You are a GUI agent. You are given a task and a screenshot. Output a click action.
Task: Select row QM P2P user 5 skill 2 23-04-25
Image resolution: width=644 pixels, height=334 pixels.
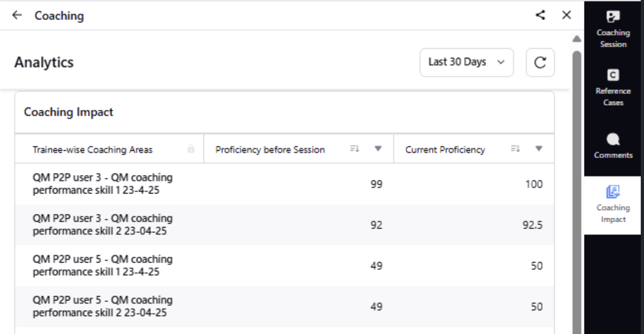pyautogui.click(x=285, y=306)
